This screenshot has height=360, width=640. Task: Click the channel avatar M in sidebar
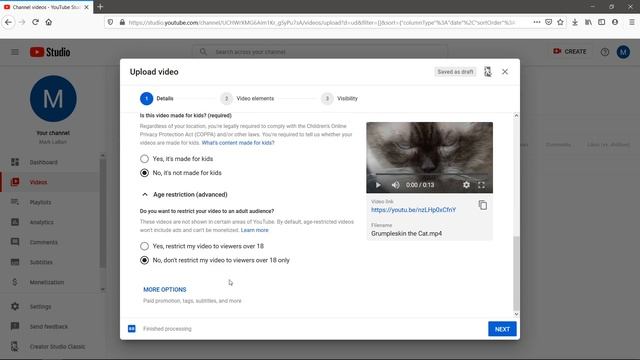pos(53,99)
